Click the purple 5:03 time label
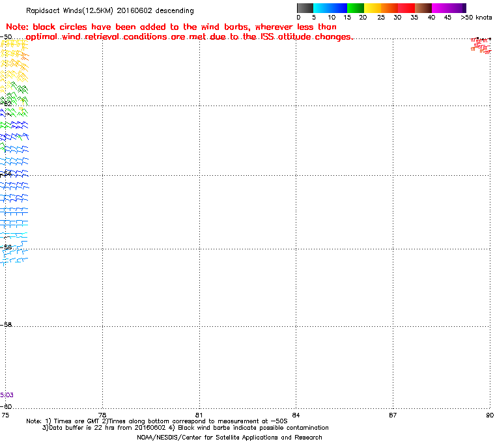 click(x=7, y=395)
